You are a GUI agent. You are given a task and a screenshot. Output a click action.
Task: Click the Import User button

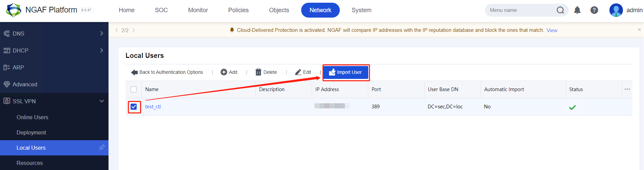[x=346, y=72]
